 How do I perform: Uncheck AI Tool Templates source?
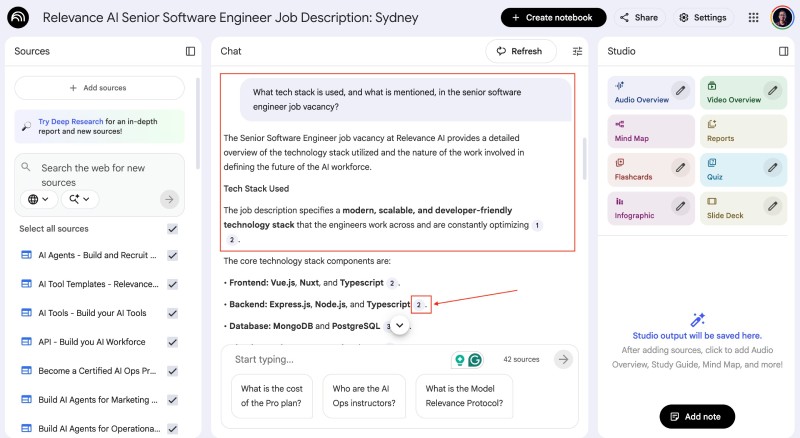(173, 284)
